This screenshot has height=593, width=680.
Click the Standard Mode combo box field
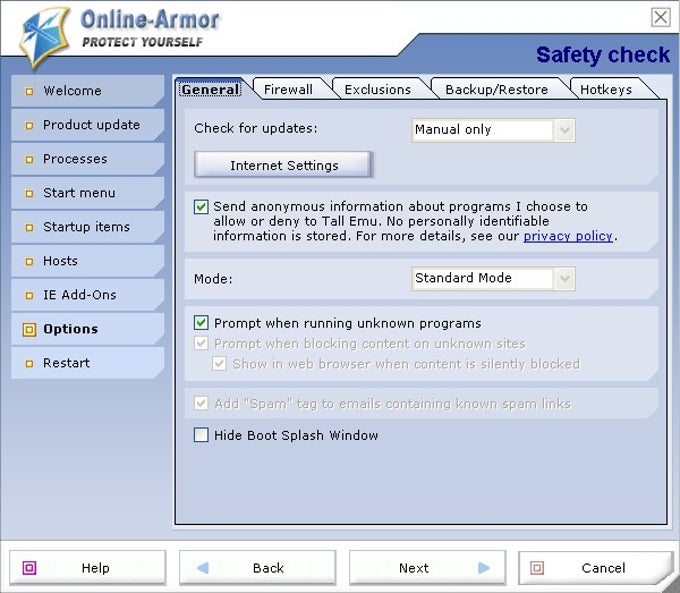[x=493, y=278]
